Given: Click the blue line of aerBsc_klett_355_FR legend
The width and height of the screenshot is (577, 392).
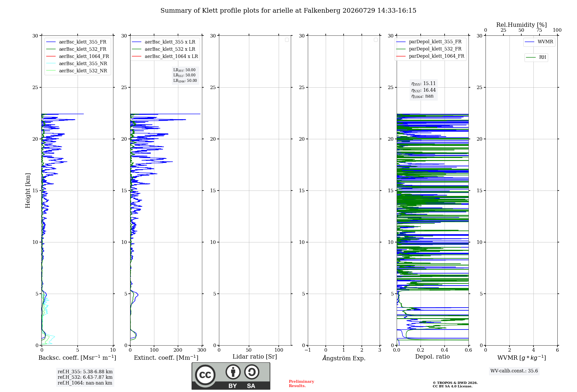Looking at the screenshot, I should click(x=51, y=42).
